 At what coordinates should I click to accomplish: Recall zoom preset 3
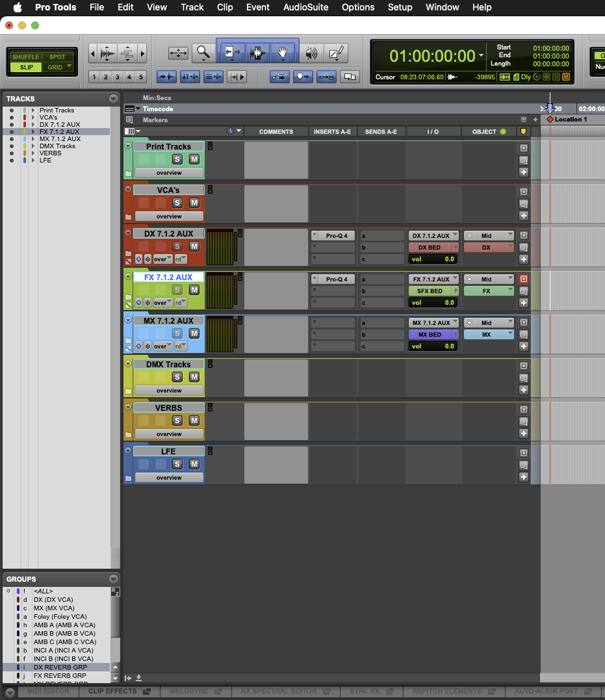click(118, 77)
